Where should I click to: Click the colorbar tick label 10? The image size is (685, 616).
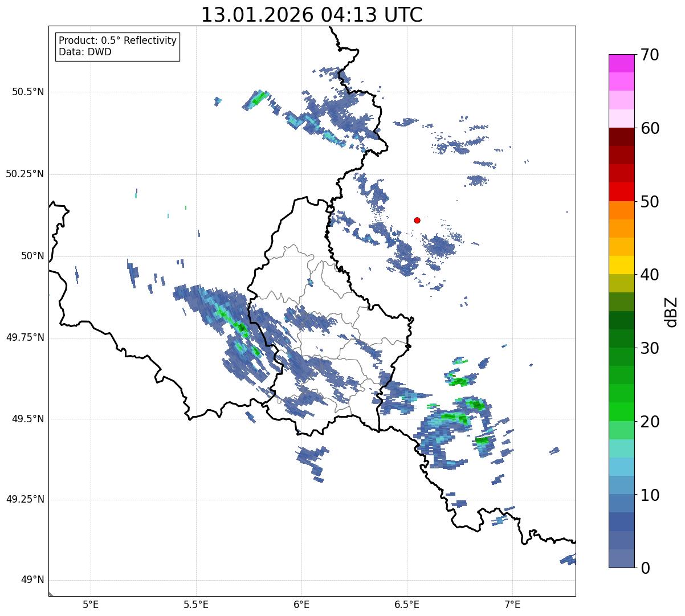tap(650, 495)
